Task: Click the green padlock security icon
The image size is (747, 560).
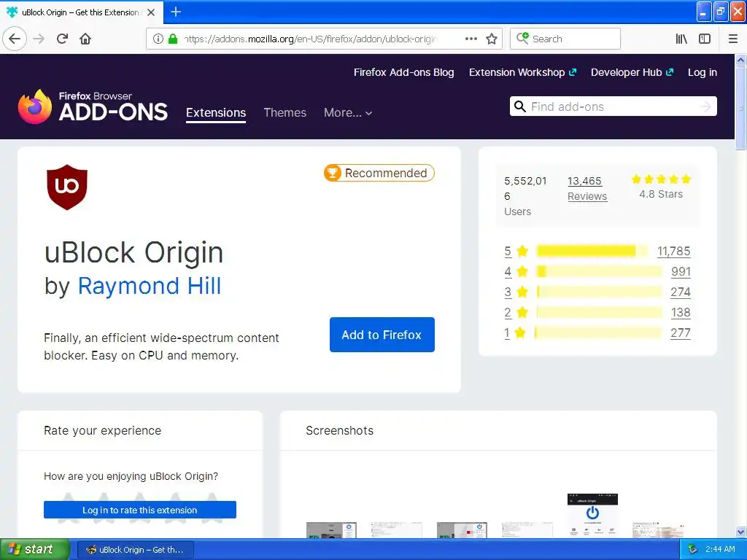Action: coord(173,39)
